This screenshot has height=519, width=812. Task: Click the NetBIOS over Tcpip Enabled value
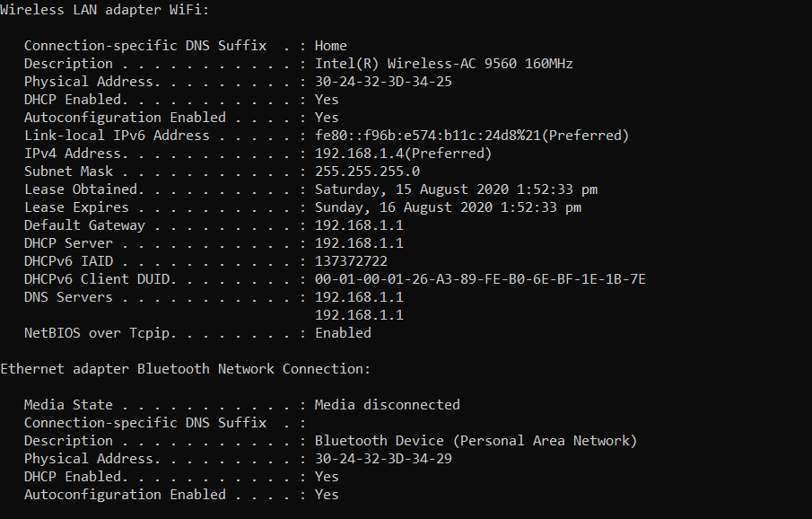pyautogui.click(x=343, y=333)
